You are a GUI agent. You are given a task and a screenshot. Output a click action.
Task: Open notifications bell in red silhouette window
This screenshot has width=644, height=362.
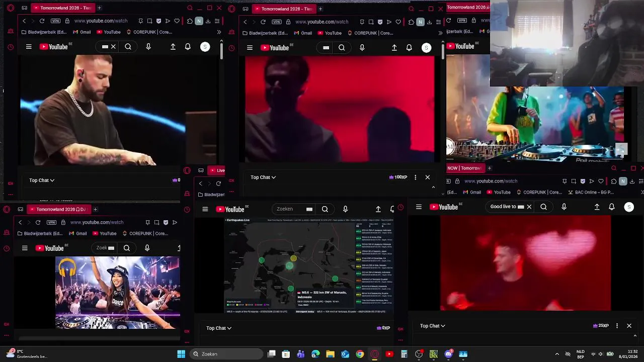coord(409,48)
